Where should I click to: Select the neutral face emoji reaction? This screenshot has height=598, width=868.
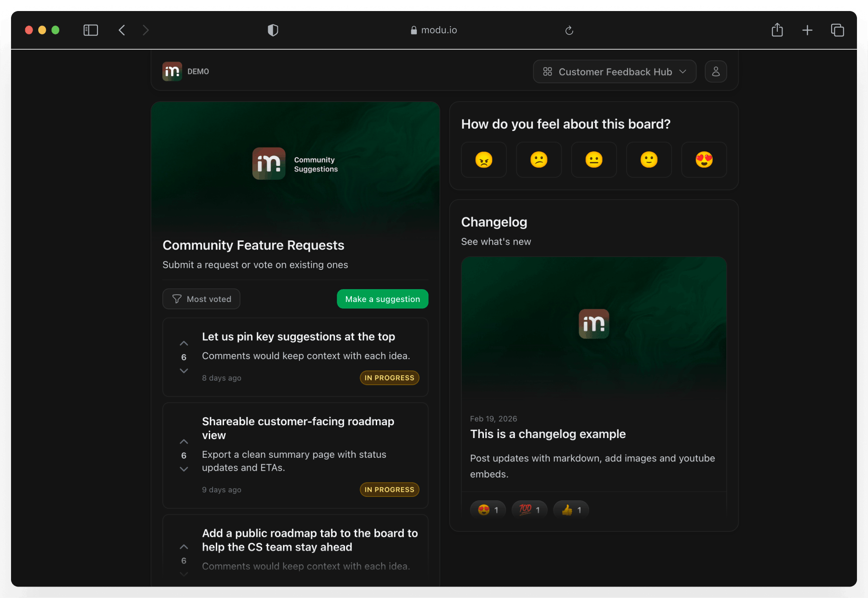593,160
